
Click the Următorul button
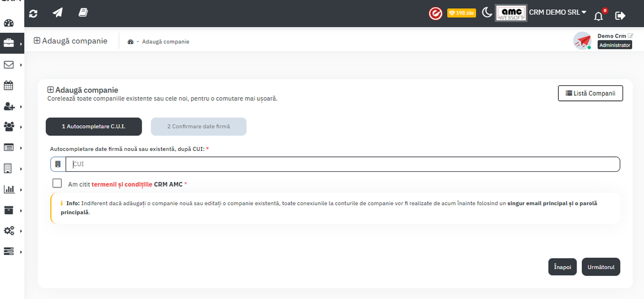point(601,267)
